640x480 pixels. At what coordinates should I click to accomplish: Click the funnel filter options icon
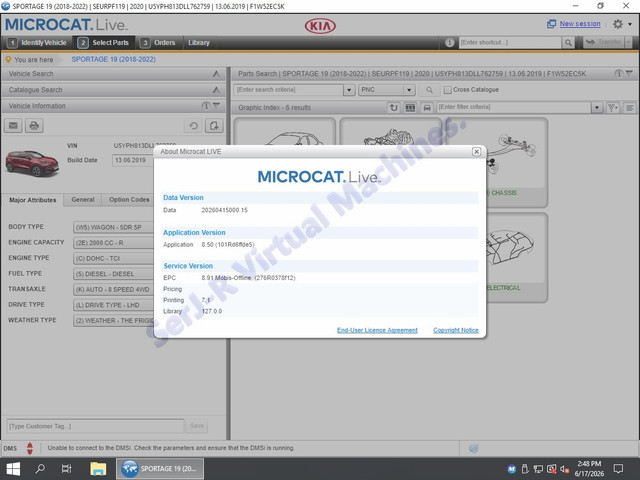[613, 107]
